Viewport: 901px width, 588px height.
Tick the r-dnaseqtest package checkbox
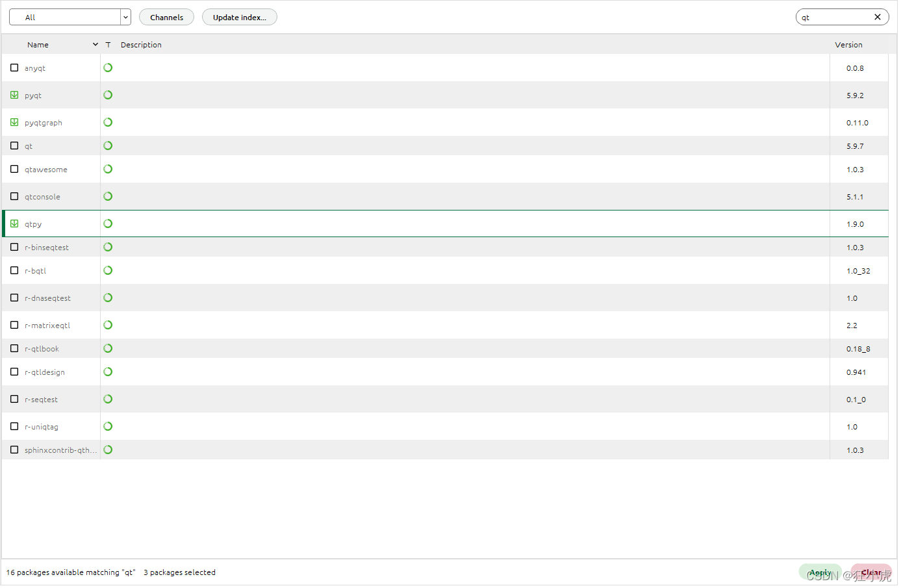14,298
